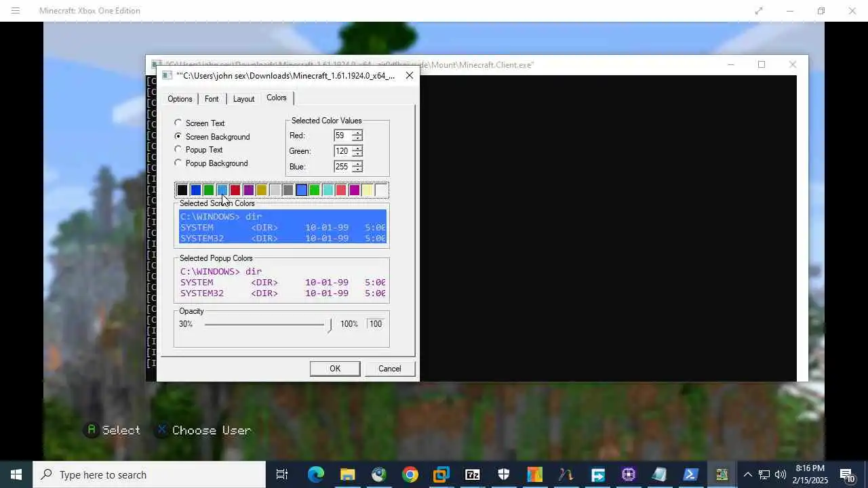This screenshot has width=868, height=488.
Task: Close the console properties dialog
Action: (x=410, y=75)
